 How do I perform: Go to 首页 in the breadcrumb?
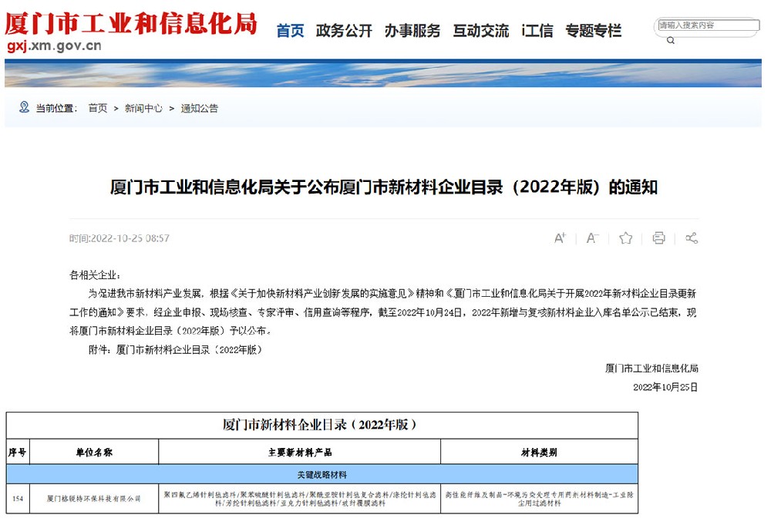(x=98, y=109)
